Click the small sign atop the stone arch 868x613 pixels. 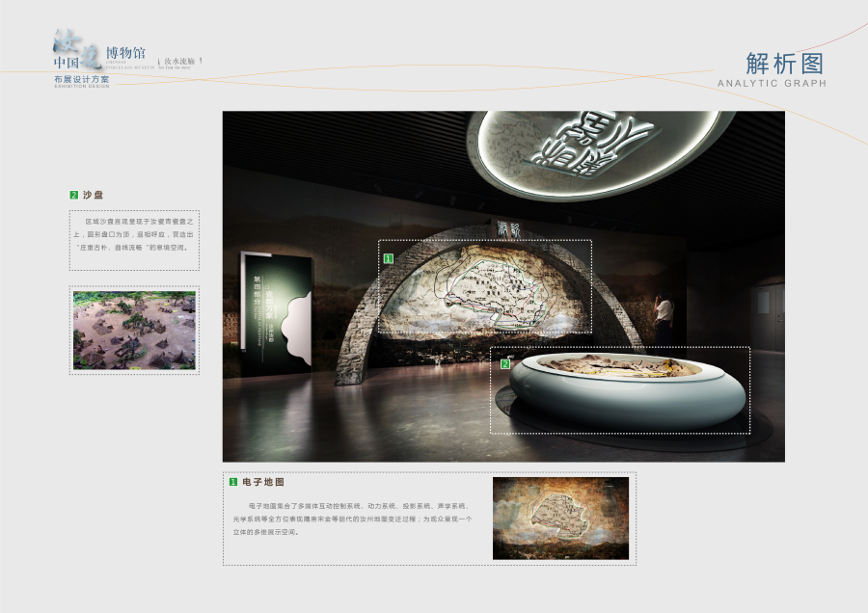pos(509,228)
